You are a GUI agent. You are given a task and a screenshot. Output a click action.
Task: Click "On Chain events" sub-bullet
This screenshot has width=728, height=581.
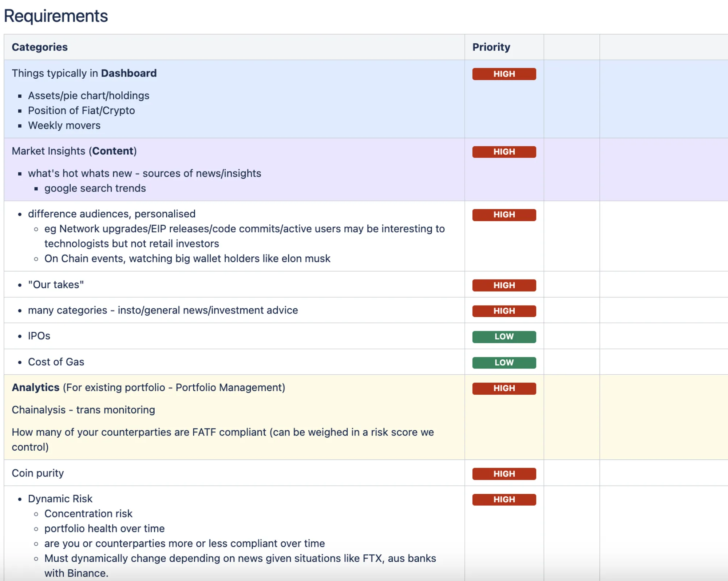(x=187, y=258)
